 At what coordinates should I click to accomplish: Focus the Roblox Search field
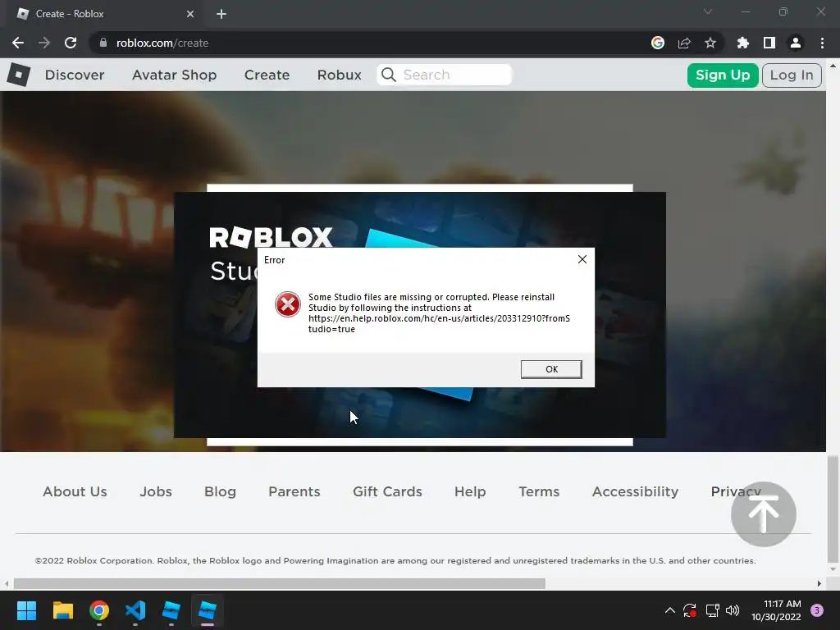(x=444, y=75)
